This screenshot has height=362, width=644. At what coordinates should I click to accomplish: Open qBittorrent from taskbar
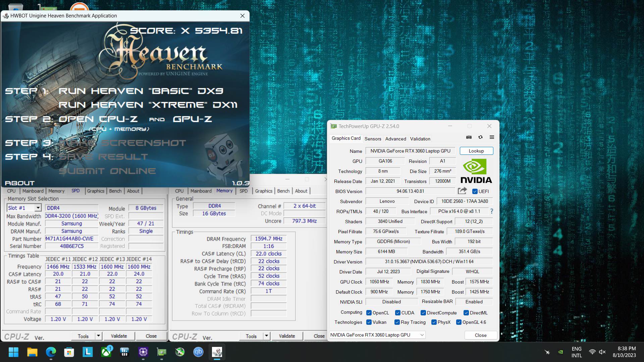click(198, 352)
